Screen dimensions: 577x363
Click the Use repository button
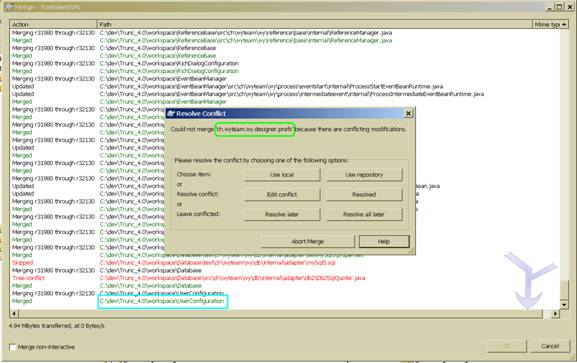pos(364,175)
